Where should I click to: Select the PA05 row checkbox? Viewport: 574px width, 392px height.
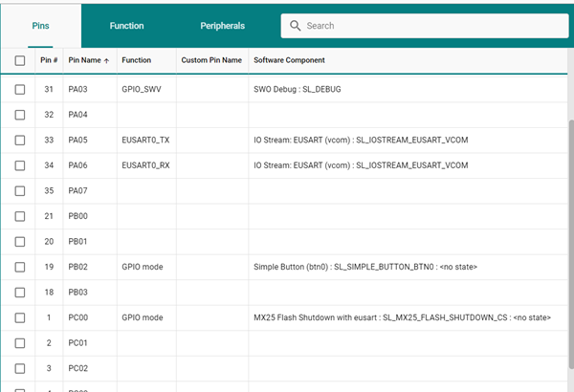coord(20,140)
